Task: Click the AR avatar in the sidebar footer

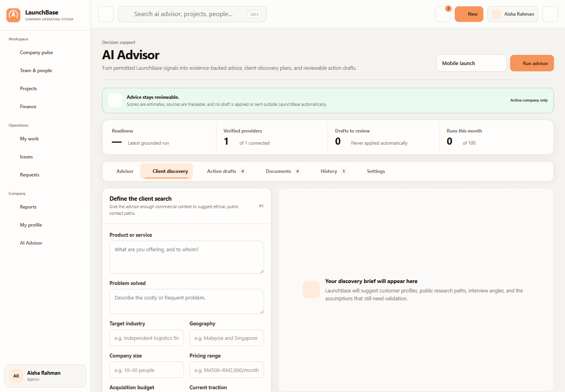Action: 16,376
